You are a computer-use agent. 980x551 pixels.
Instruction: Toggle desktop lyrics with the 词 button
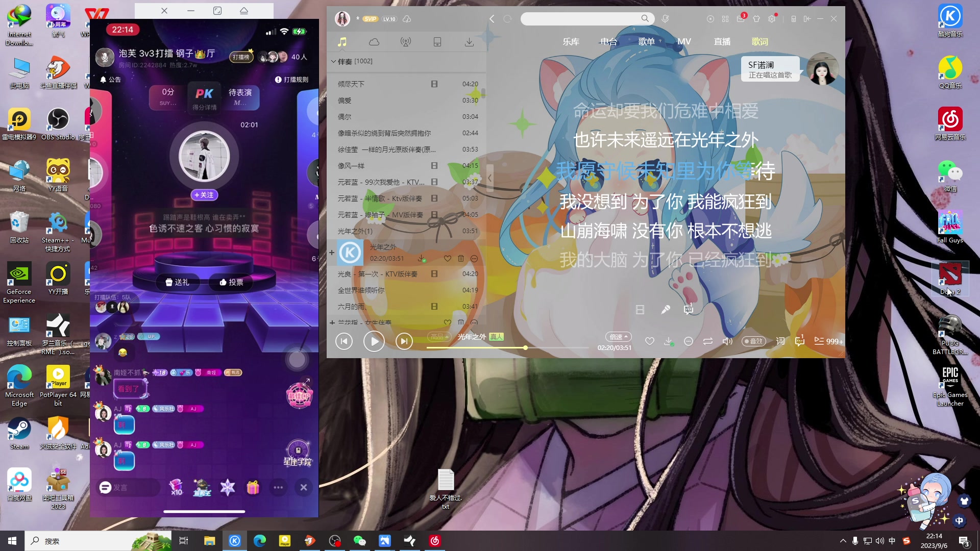pos(780,341)
